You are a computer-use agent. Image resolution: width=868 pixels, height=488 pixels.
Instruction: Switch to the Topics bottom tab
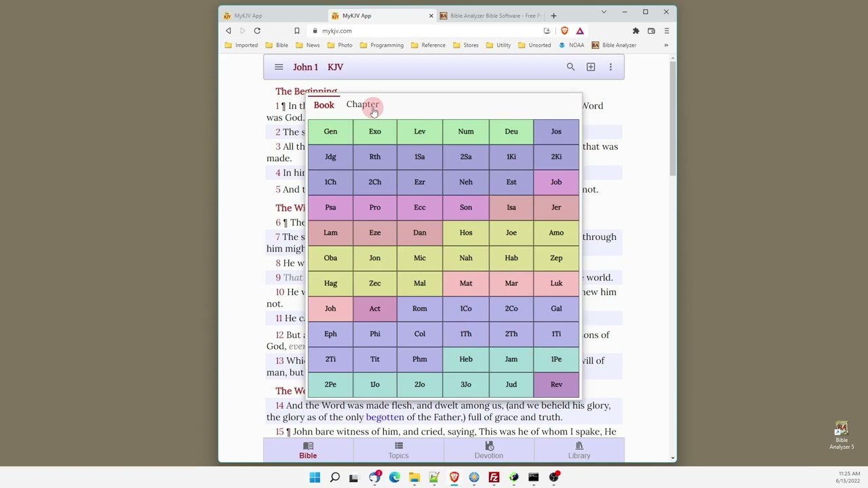(x=399, y=450)
